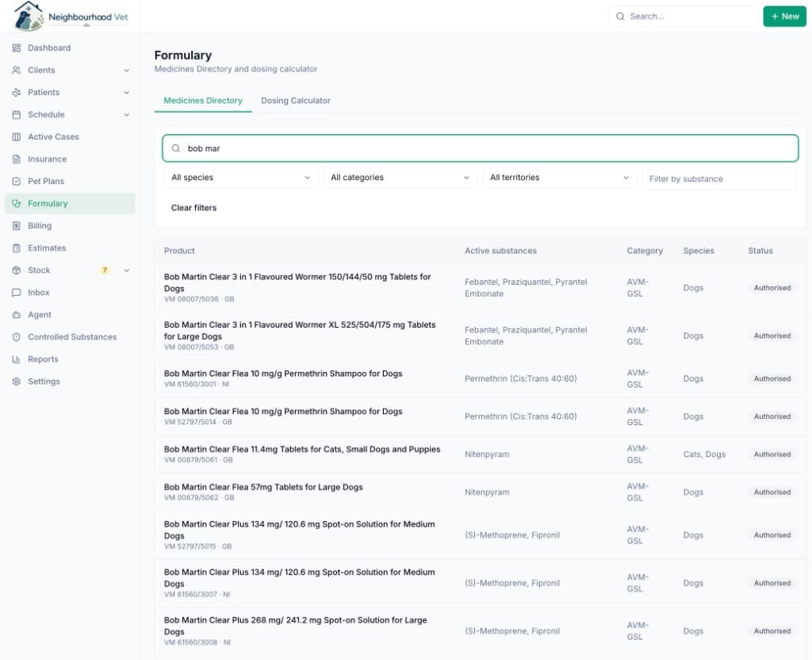Click the Agent robot icon
The width and height of the screenshot is (812, 660).
coord(17,315)
